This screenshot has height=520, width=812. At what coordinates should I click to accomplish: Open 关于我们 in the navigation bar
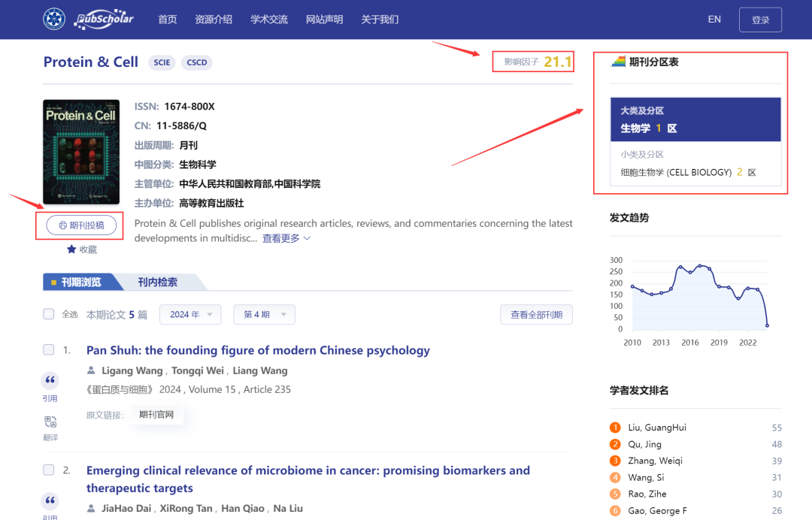click(x=380, y=20)
